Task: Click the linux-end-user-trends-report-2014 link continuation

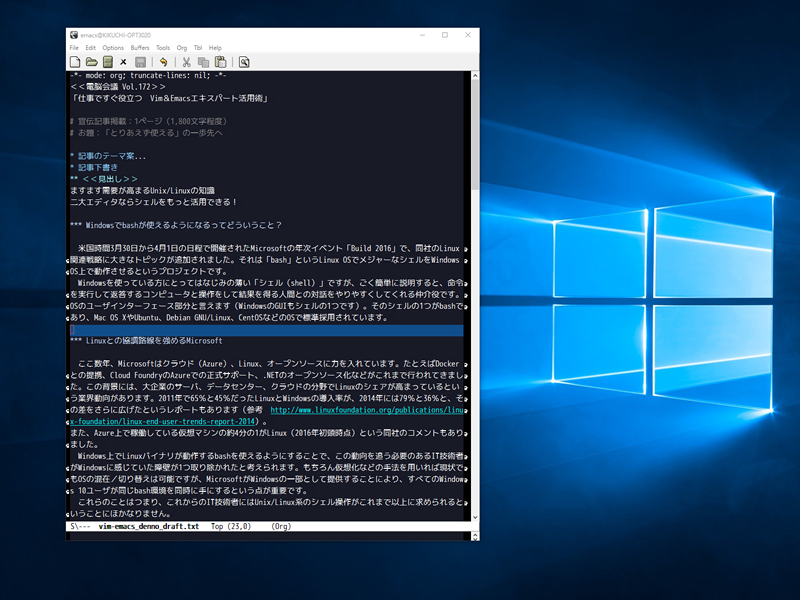Action: click(x=162, y=421)
